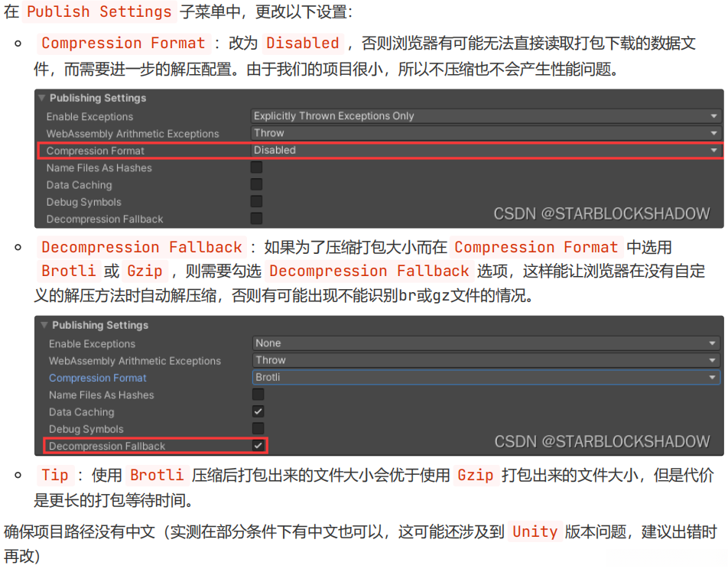The height and width of the screenshot is (572, 728).
Task: Click the blue Compression Format label
Action: coord(98,378)
